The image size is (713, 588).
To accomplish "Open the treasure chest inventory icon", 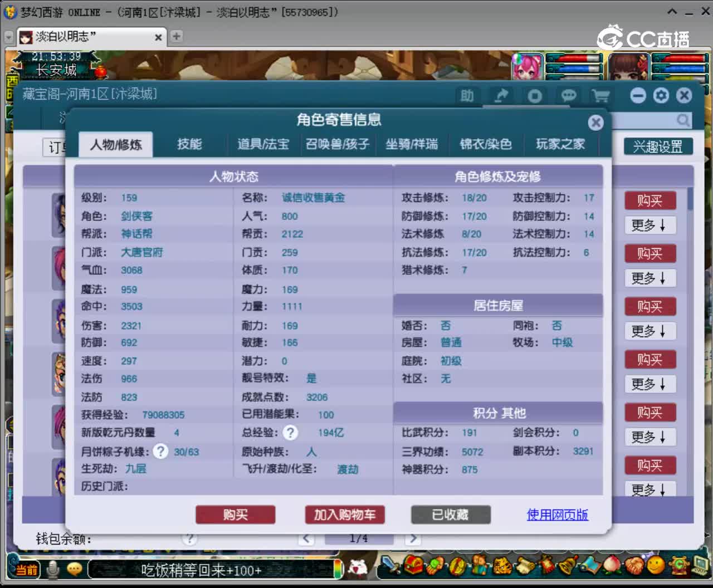I will (x=414, y=566).
